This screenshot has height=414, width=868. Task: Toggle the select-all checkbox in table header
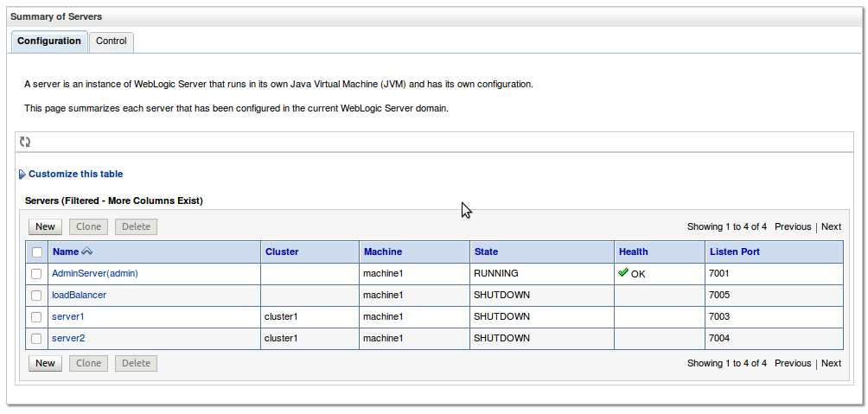36,252
